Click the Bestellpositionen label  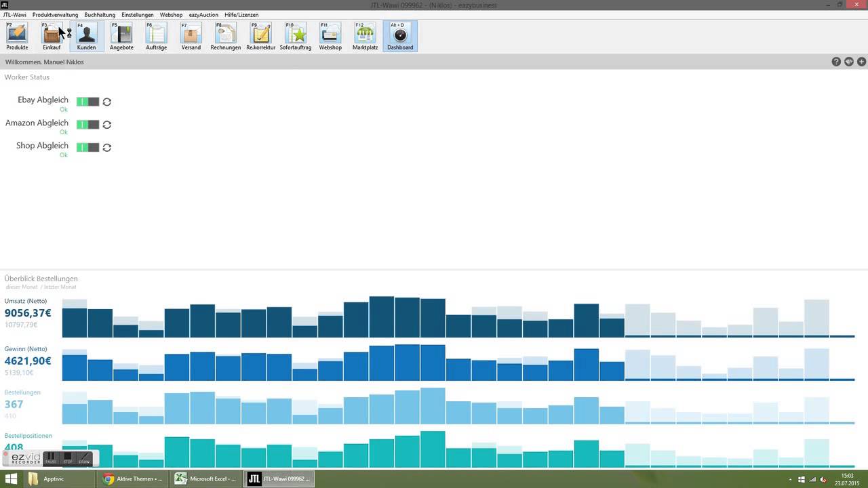coord(28,436)
